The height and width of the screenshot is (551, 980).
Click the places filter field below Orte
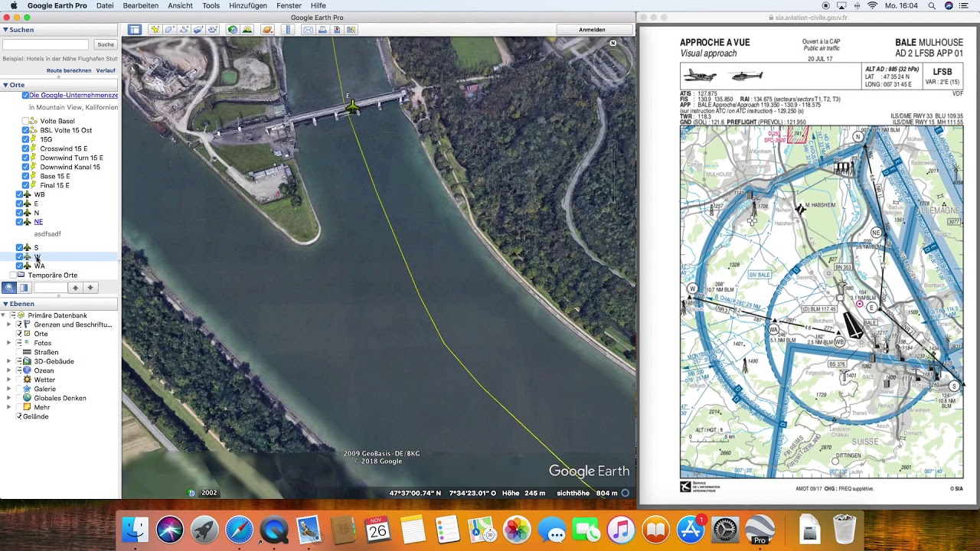(51, 288)
